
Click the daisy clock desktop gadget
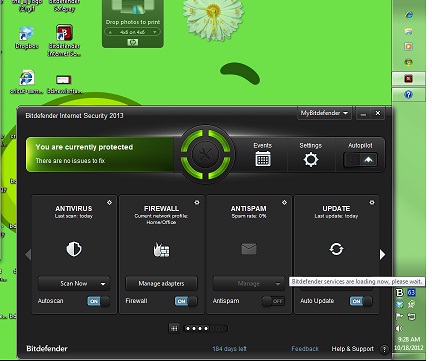[213, 19]
